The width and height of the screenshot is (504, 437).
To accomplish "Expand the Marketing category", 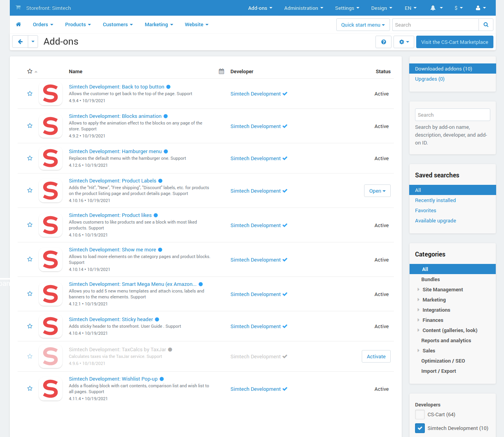I will pyautogui.click(x=419, y=300).
